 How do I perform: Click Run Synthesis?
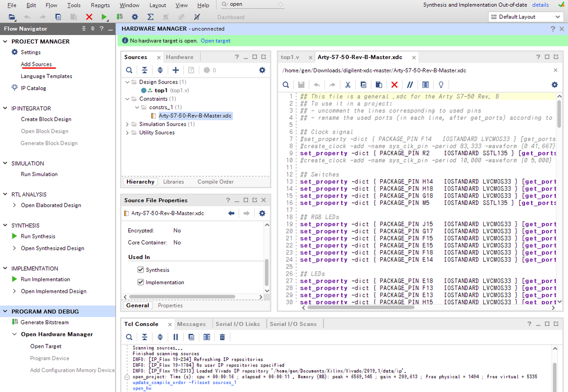tap(38, 236)
